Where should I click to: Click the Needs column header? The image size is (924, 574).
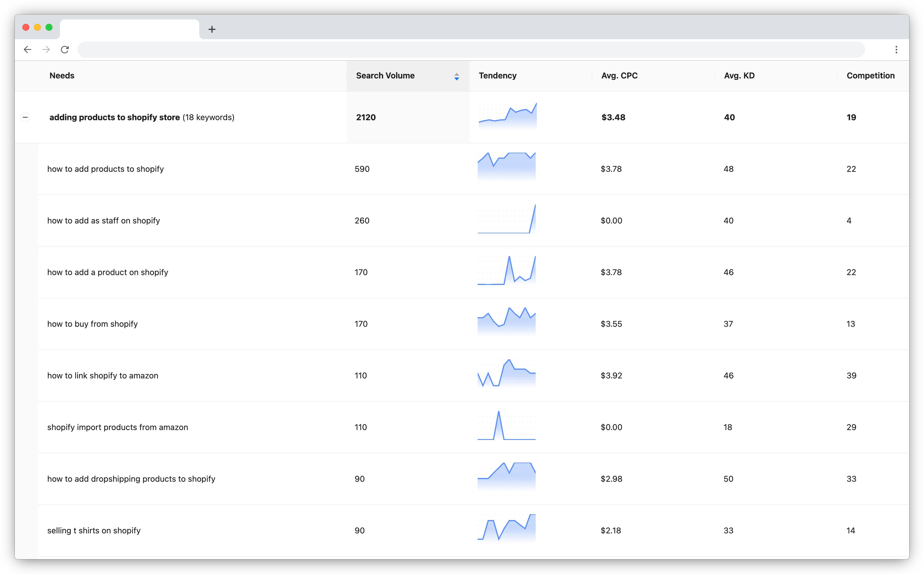click(62, 75)
